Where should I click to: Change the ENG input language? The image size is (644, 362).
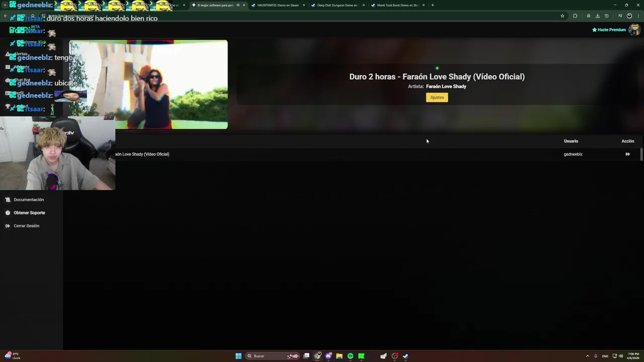click(x=605, y=356)
